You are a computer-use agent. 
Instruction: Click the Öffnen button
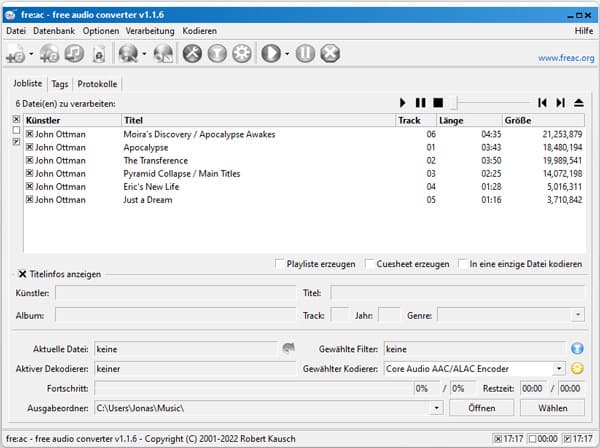click(x=481, y=408)
